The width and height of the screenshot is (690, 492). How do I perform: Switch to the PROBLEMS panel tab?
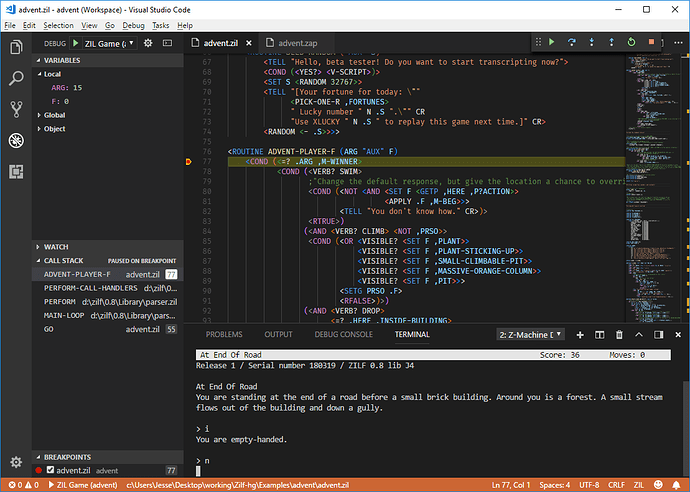tap(224, 334)
